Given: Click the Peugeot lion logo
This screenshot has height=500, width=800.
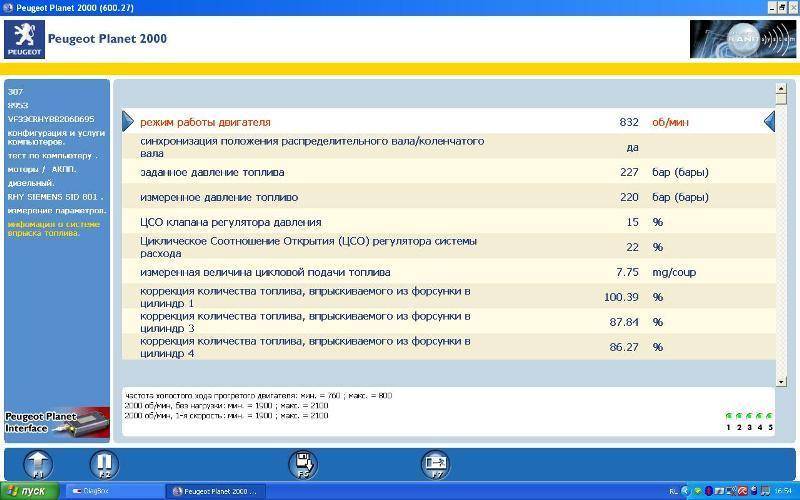Looking at the screenshot, I should (x=23, y=40).
